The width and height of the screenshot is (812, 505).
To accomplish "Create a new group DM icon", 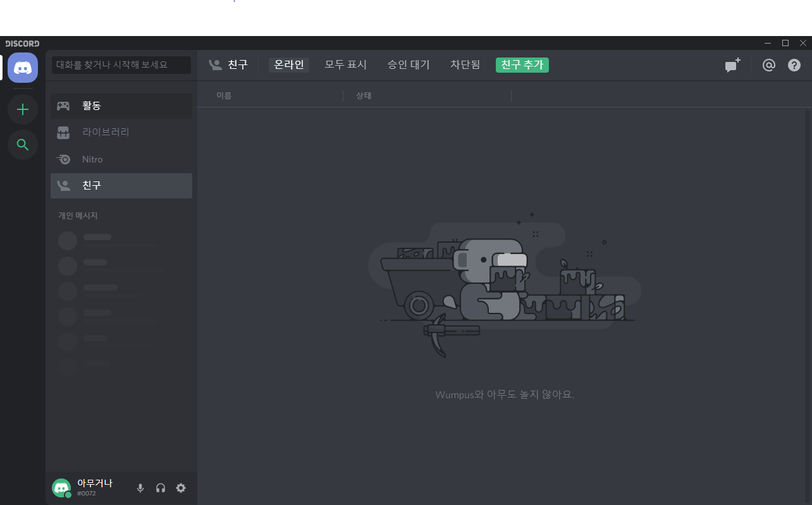I will [732, 65].
